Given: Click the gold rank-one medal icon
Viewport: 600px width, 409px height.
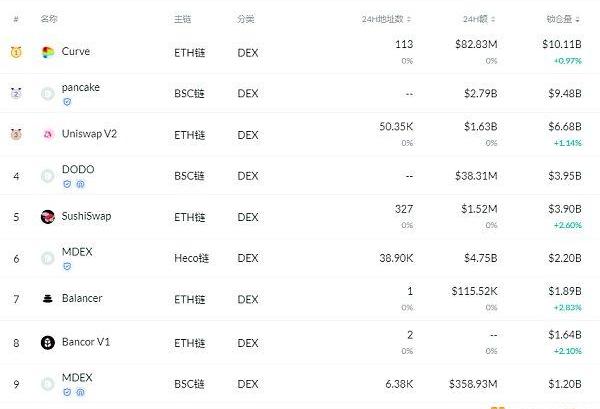Looking at the screenshot, I should pyautogui.click(x=16, y=52).
